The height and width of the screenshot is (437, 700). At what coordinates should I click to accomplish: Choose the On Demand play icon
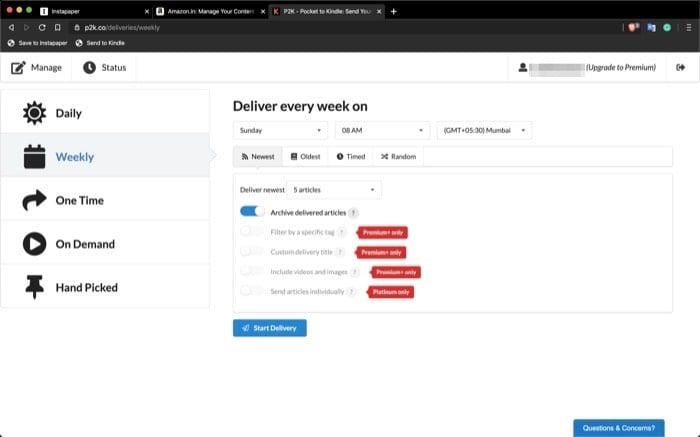(x=34, y=244)
